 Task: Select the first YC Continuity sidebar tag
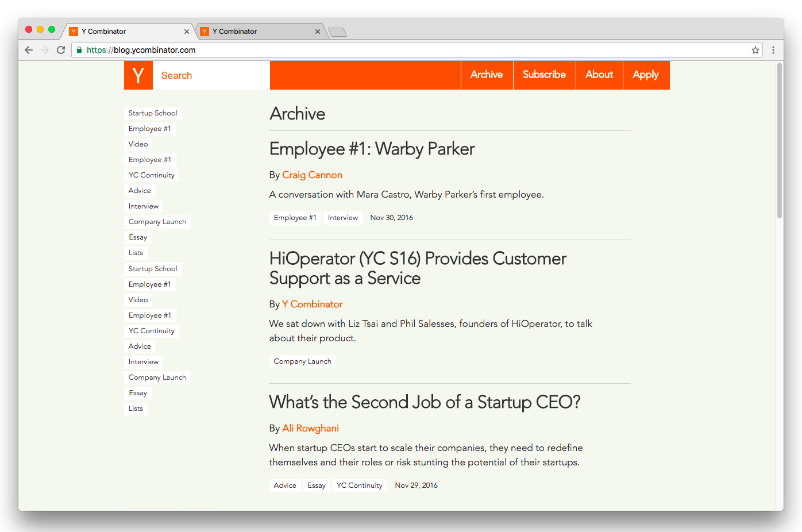click(152, 175)
